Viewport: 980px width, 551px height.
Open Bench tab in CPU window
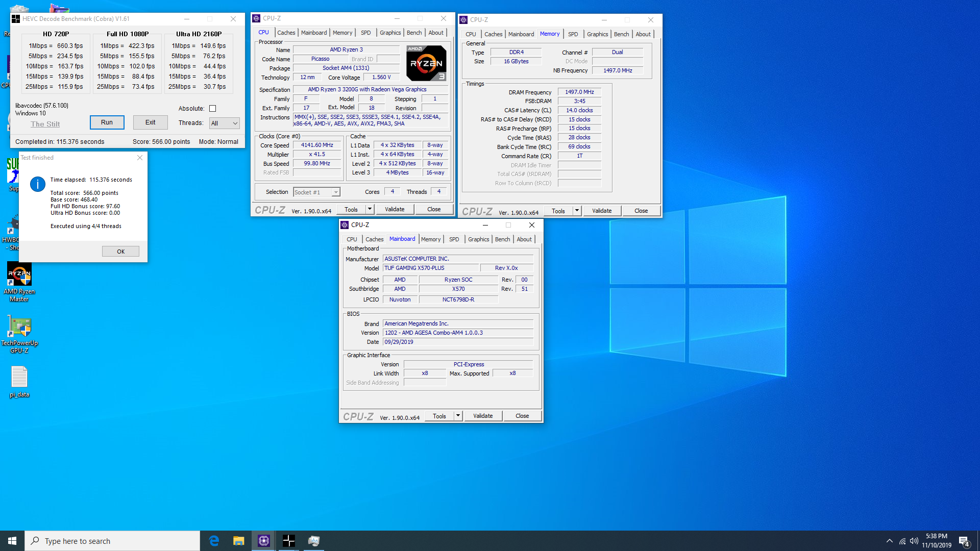[x=414, y=33]
